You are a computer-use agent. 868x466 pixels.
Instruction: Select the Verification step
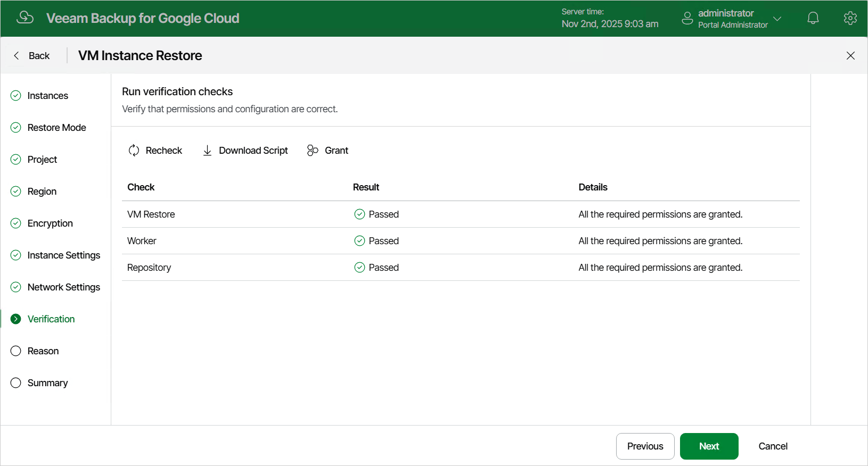(x=51, y=319)
